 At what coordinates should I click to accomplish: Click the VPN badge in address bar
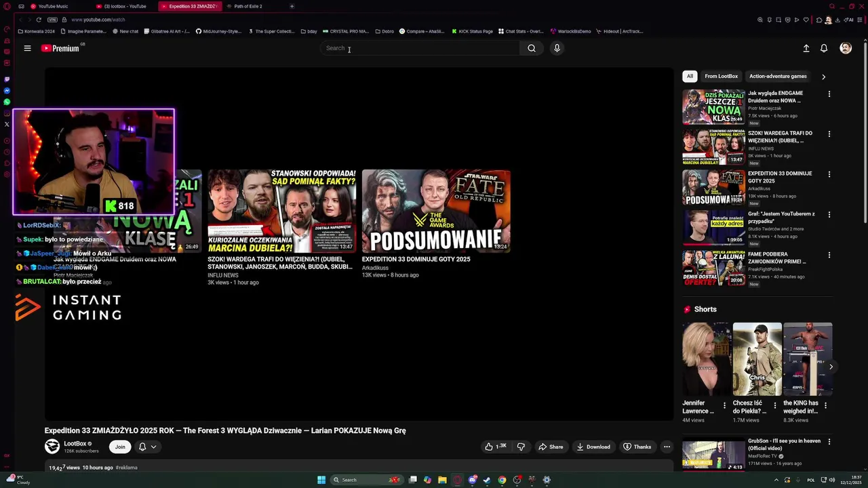pos(52,20)
